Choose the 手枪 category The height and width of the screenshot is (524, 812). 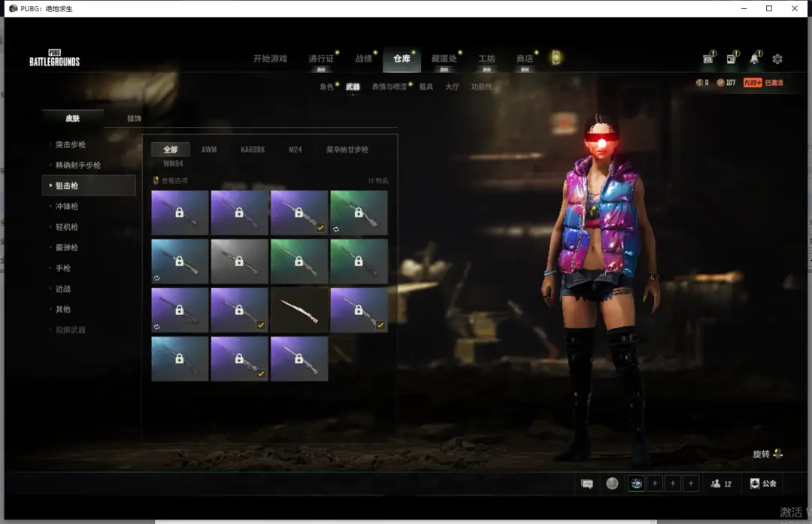[63, 268]
